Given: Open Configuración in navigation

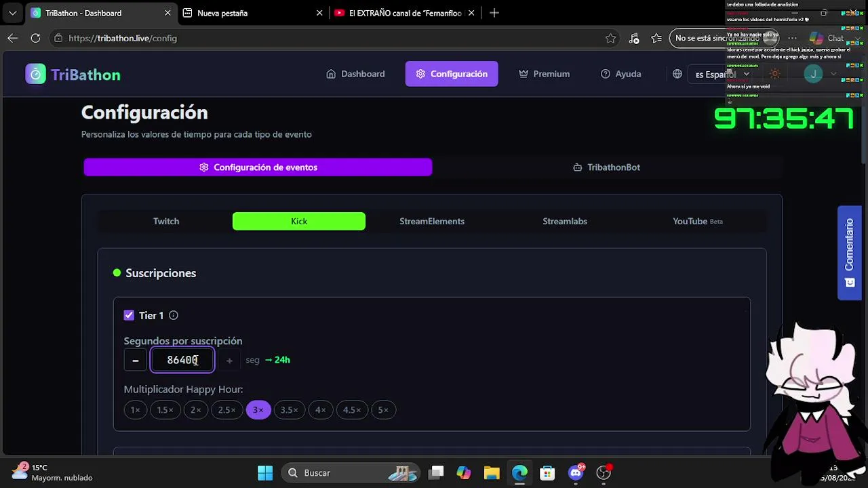Looking at the screenshot, I should tap(452, 74).
